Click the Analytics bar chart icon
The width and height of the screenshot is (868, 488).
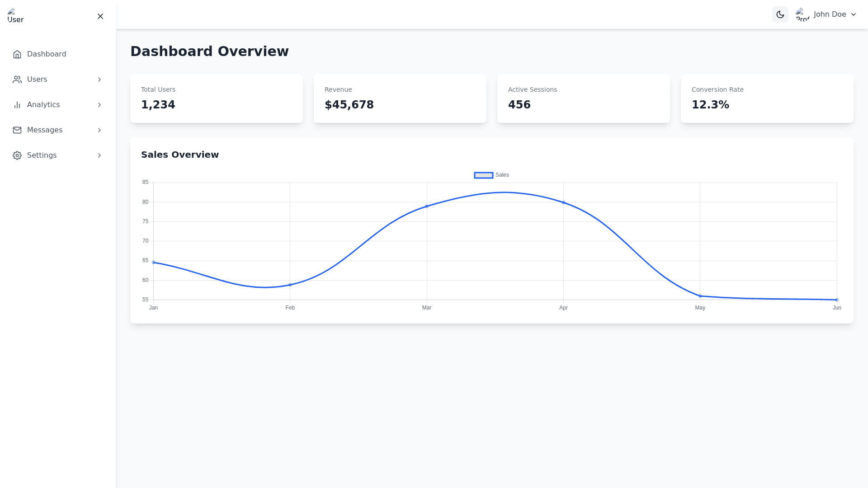click(x=17, y=105)
